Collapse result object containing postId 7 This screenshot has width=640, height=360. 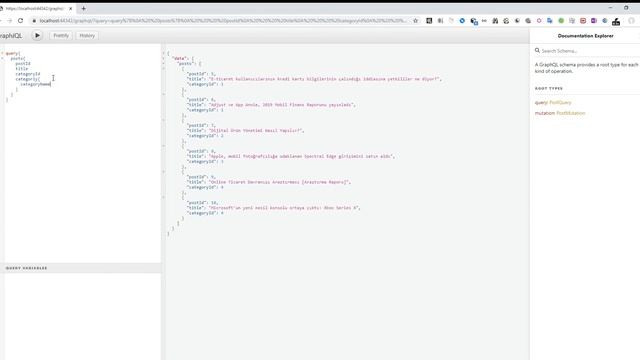tap(164, 120)
